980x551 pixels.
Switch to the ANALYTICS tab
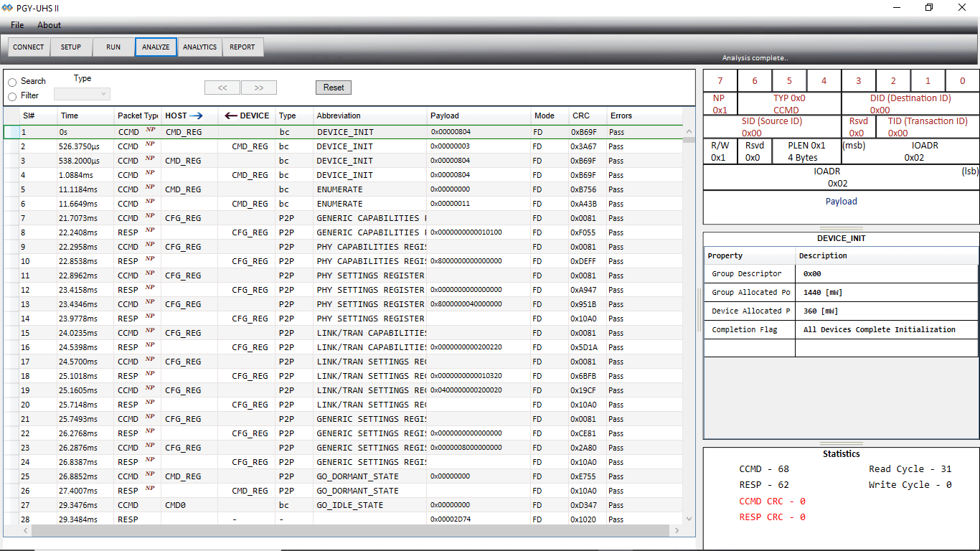199,47
